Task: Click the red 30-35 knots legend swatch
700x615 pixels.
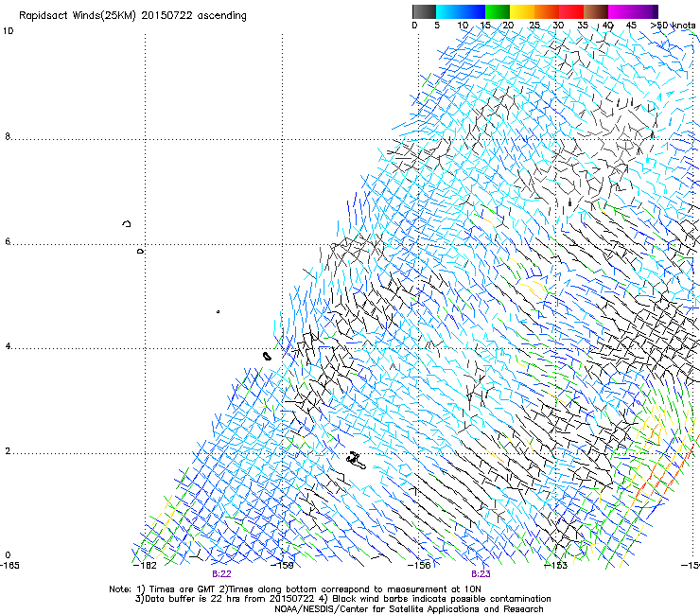Action: (x=571, y=11)
